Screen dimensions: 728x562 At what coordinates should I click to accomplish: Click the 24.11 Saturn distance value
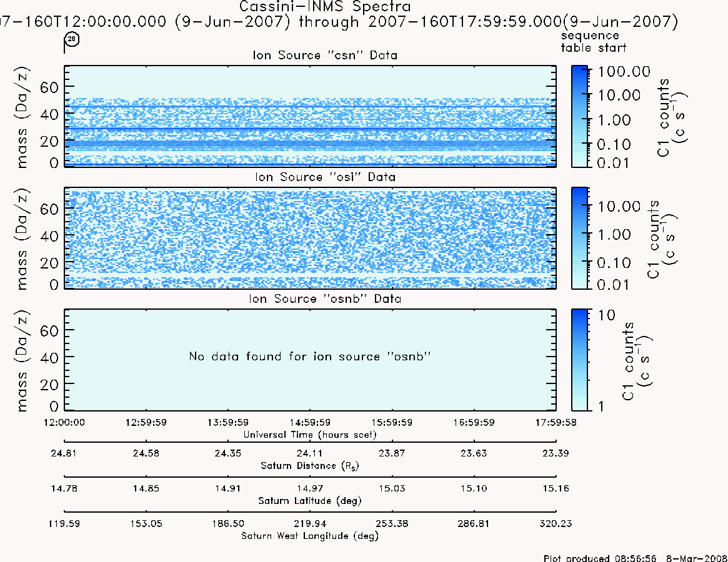point(310,453)
